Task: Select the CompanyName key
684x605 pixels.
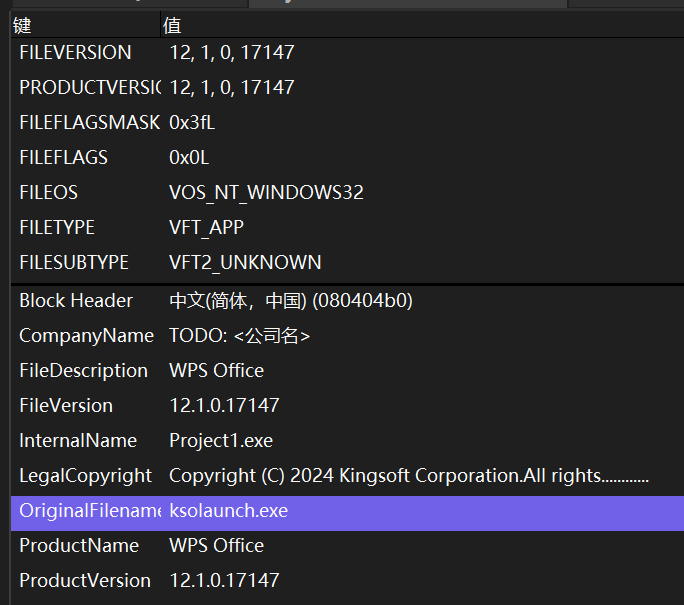Action: 86,335
